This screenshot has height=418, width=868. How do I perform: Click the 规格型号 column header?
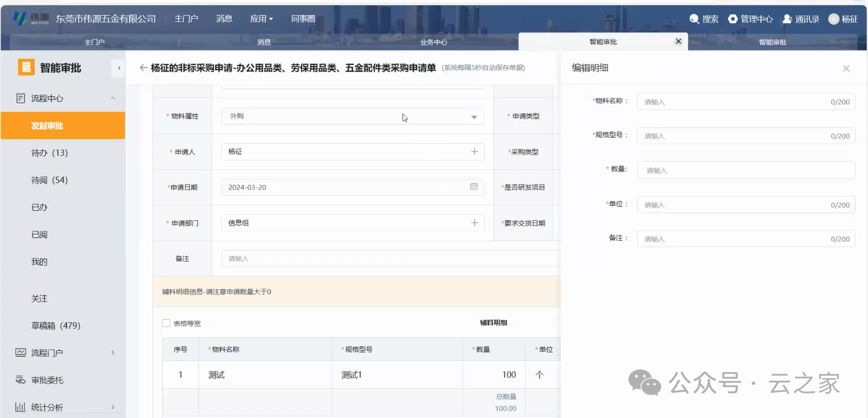[x=397, y=349]
